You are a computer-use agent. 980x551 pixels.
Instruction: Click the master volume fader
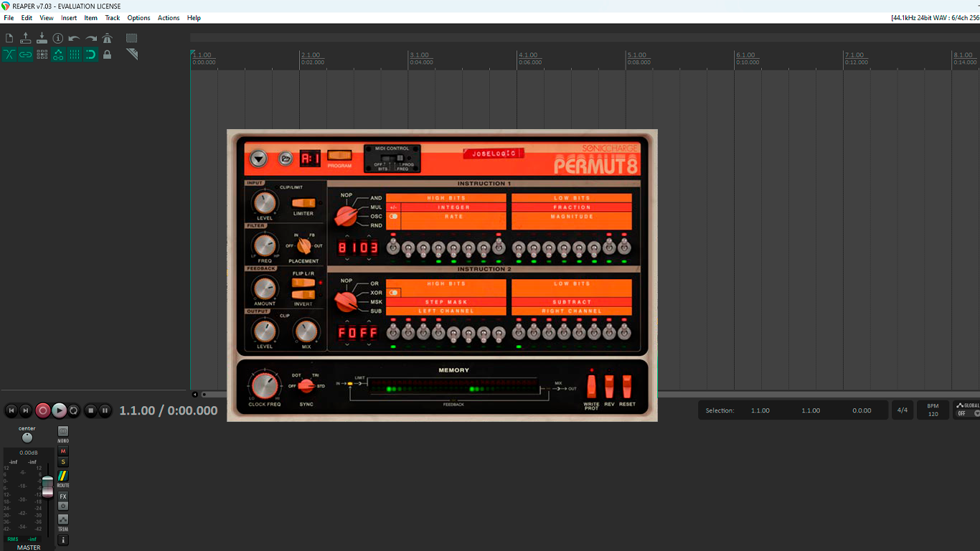point(47,486)
